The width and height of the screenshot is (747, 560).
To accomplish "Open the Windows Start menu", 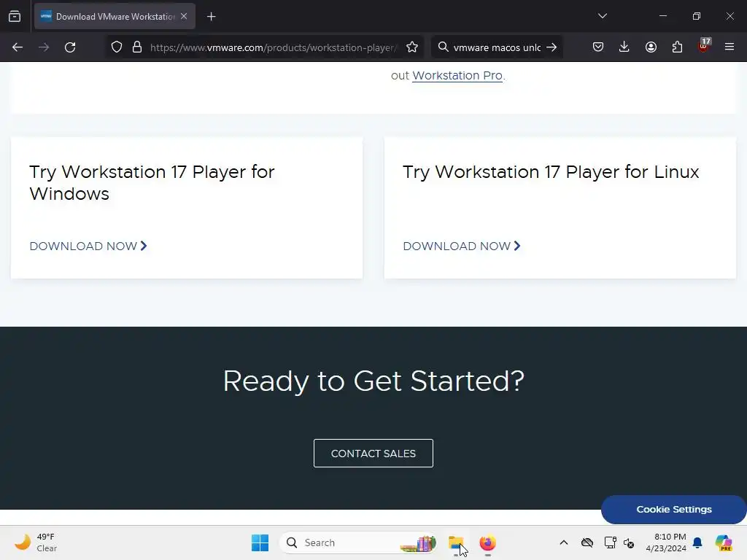I will pos(260,542).
